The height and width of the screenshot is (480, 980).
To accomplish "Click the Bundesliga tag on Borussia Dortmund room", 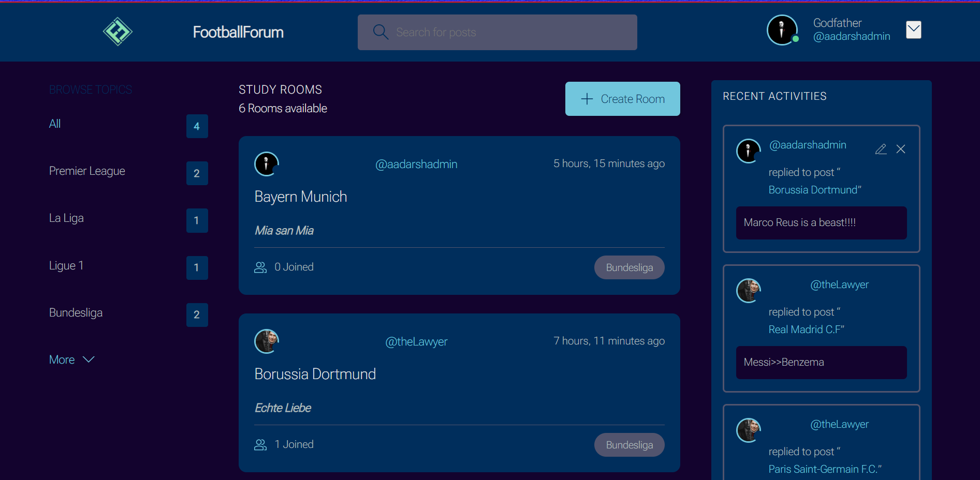I will [x=629, y=445].
